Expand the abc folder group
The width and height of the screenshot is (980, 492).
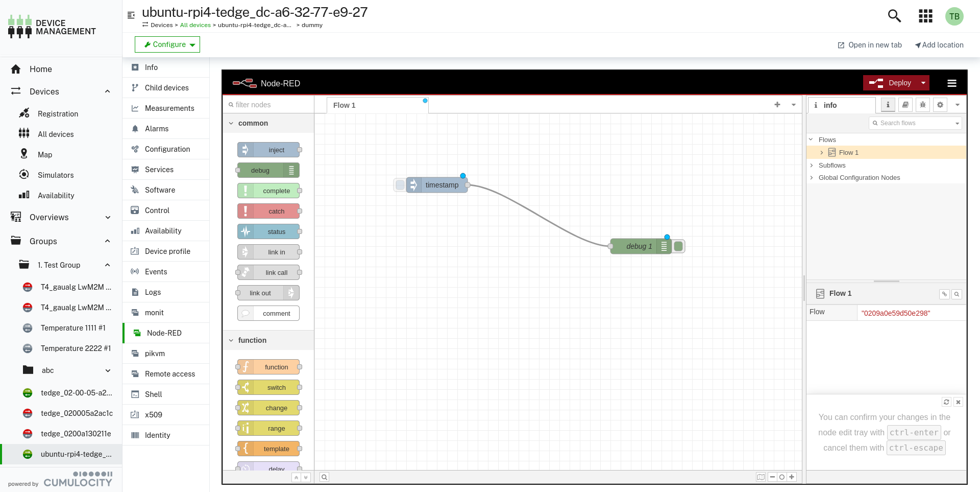[107, 370]
